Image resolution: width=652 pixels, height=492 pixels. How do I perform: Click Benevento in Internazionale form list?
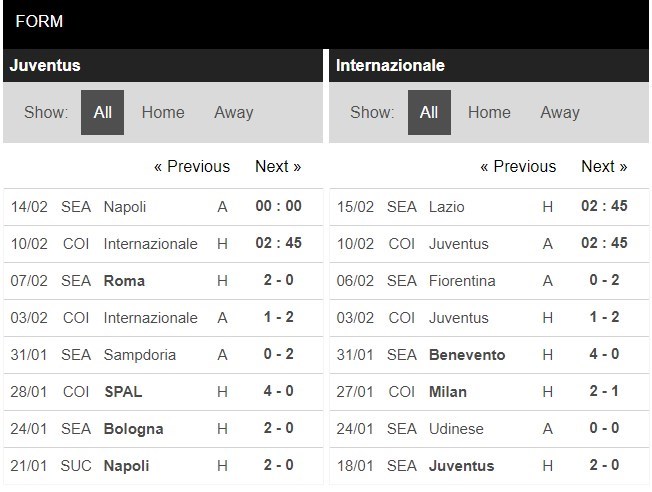tap(467, 355)
